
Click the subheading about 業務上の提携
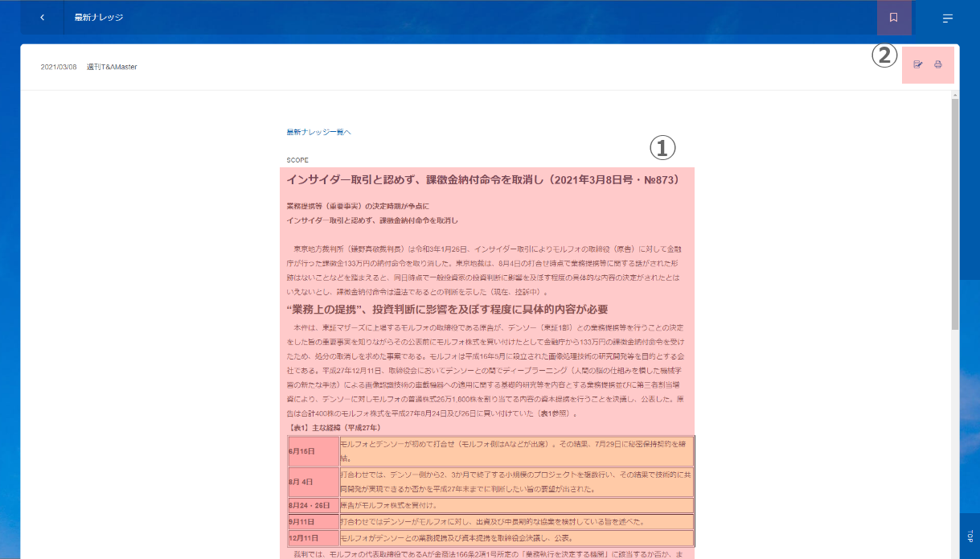pyautogui.click(x=446, y=310)
